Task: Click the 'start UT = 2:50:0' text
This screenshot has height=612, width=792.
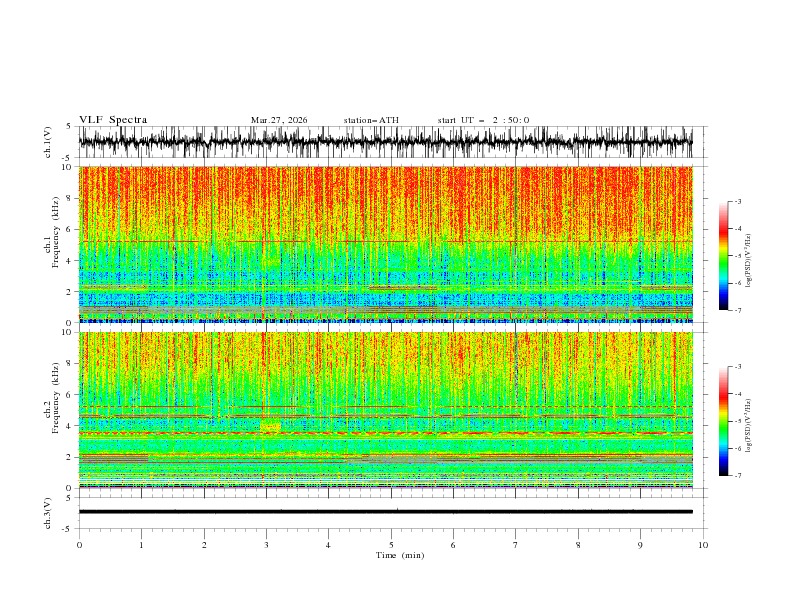Action: pyautogui.click(x=483, y=120)
